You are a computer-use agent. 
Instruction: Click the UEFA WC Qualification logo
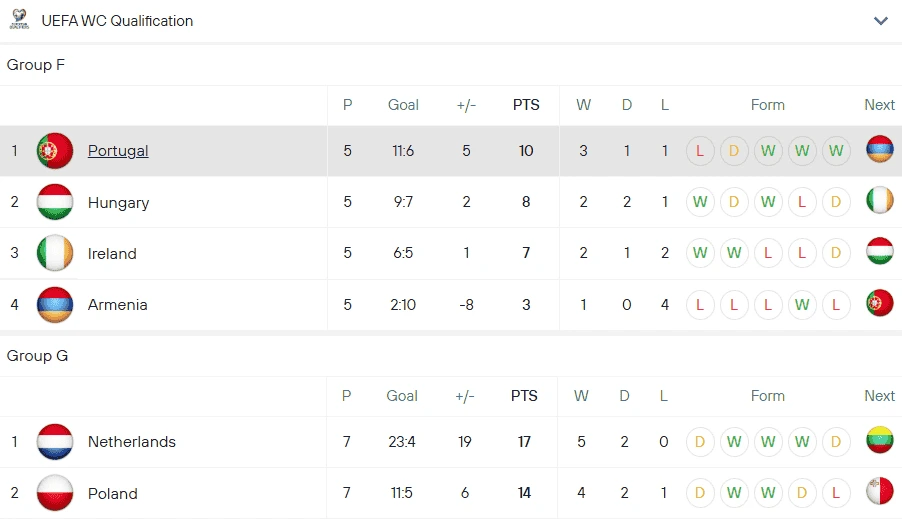tap(19, 20)
